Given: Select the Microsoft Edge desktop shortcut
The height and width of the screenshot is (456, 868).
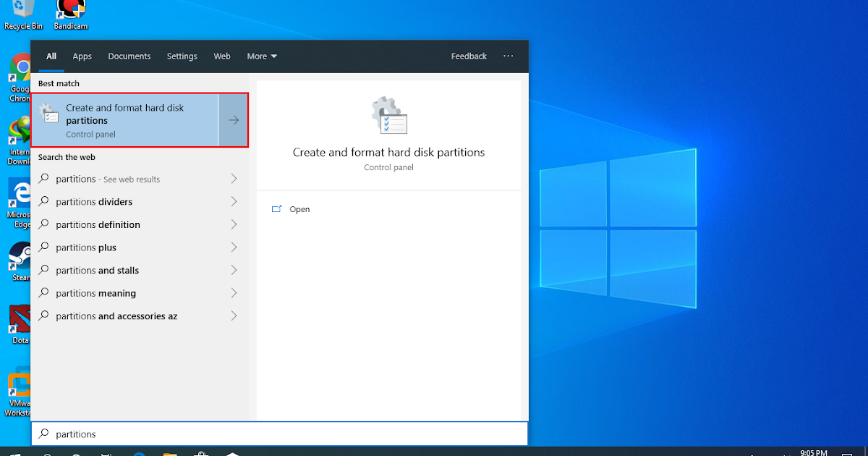Looking at the screenshot, I should coord(20,203).
